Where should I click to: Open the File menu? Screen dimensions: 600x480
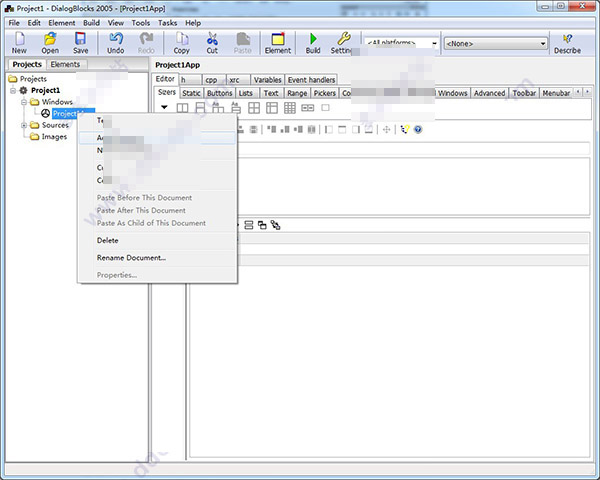14,23
